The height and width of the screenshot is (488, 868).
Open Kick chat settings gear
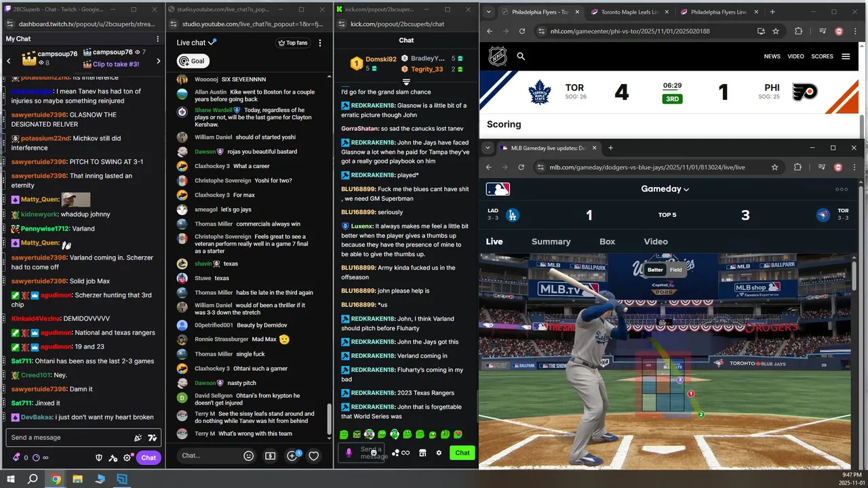click(x=439, y=453)
